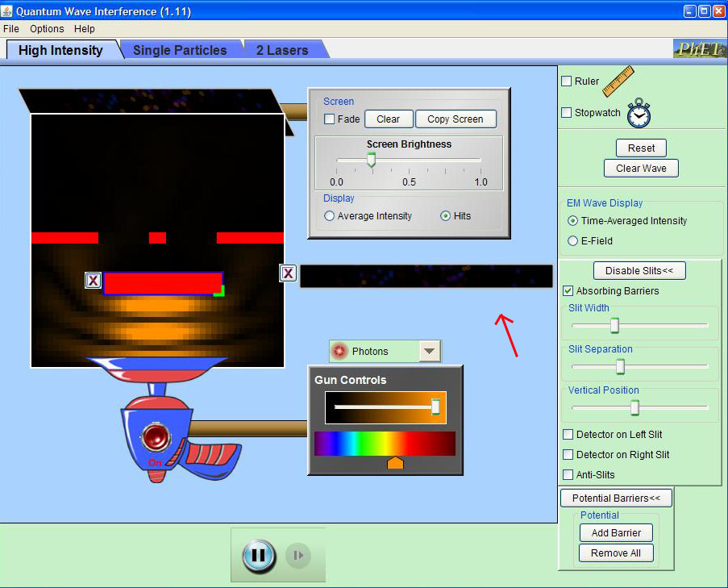This screenshot has width=728, height=588.
Task: Switch to High Intensity tab
Action: point(60,50)
